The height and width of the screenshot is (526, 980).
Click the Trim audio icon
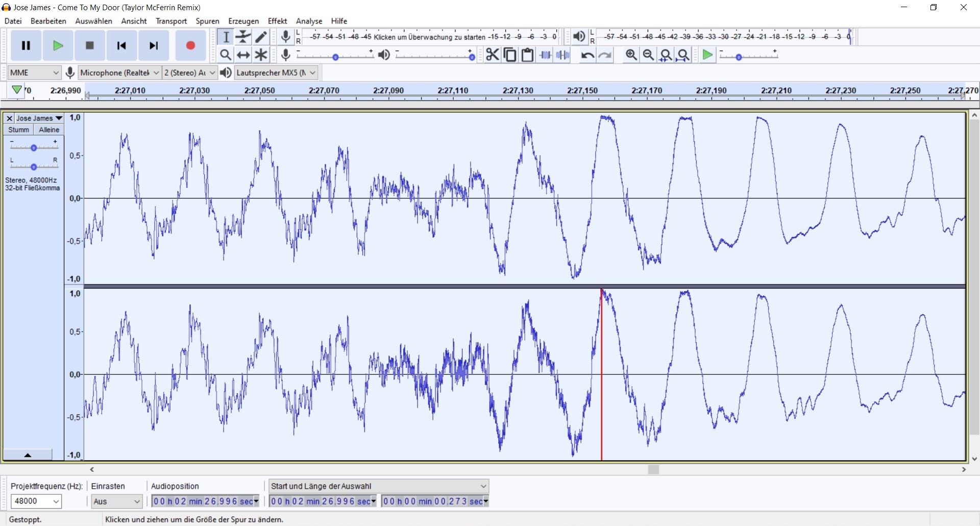coord(545,55)
